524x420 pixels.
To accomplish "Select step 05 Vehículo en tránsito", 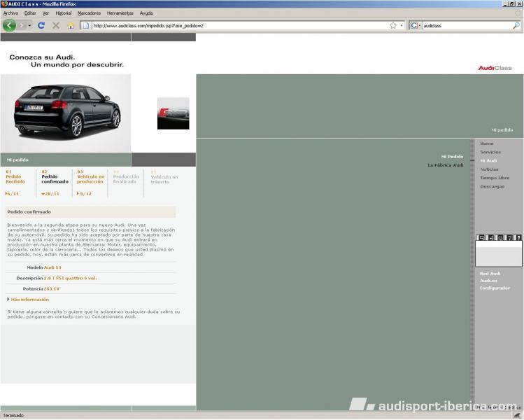I will tap(164, 177).
